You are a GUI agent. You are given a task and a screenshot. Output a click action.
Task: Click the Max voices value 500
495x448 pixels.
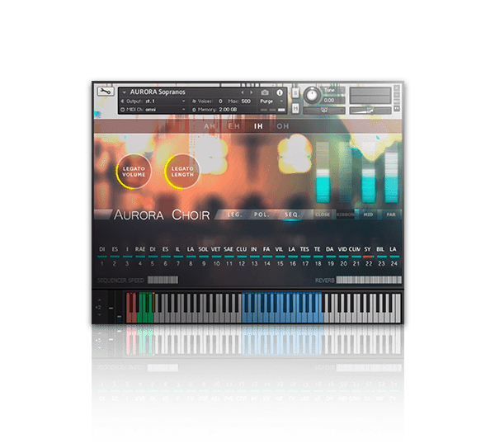click(x=246, y=101)
